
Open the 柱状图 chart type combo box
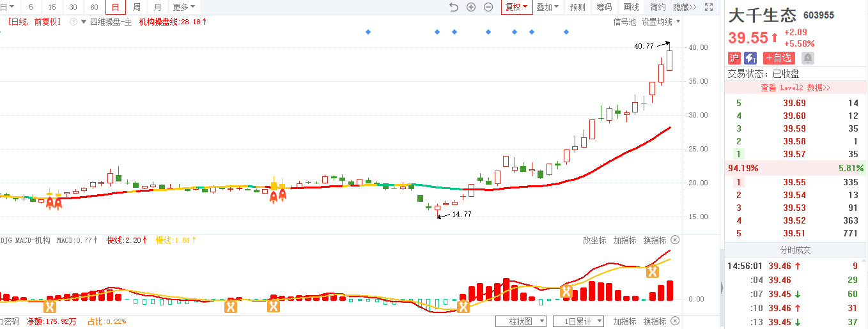521,321
